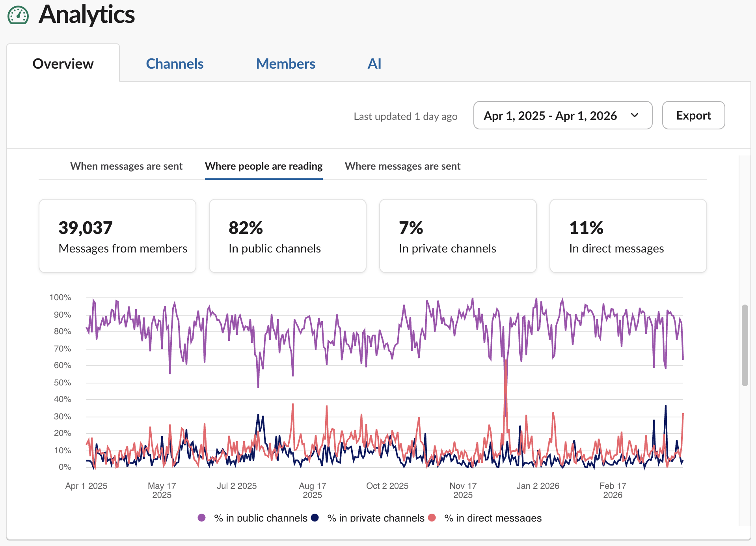Click the navy legend dot for private channels
756x546 pixels.
(x=315, y=518)
